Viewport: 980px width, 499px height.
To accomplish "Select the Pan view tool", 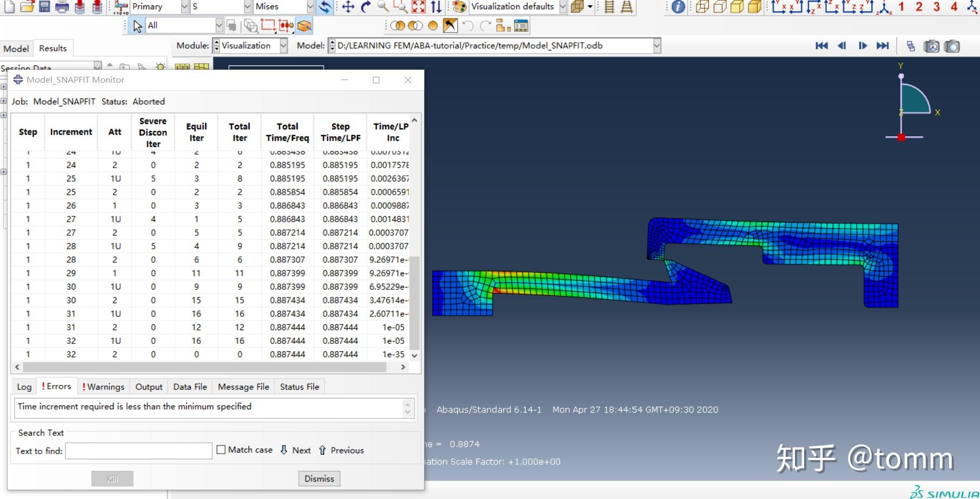I will (x=348, y=6).
